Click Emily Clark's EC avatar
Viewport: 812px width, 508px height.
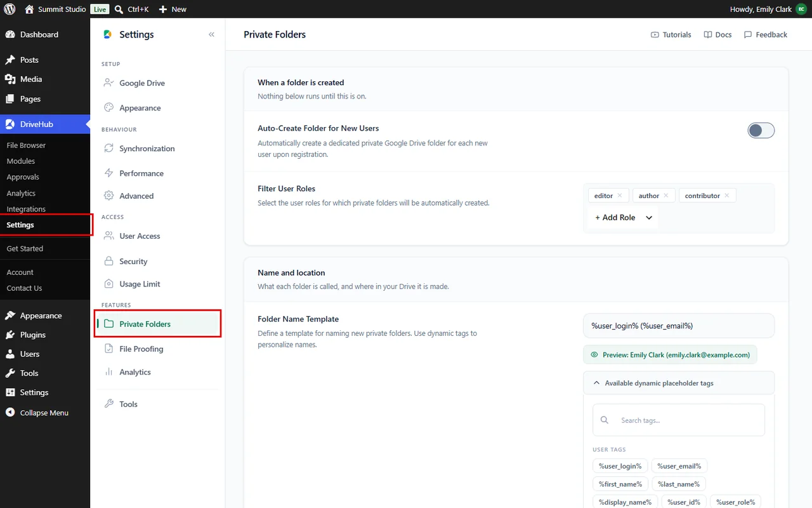click(x=801, y=9)
